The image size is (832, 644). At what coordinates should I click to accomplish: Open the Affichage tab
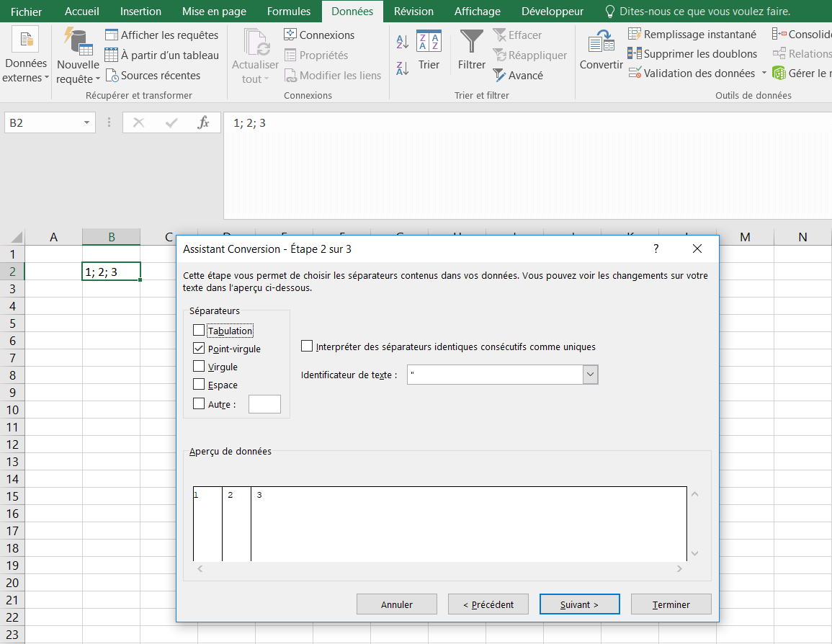click(x=477, y=11)
